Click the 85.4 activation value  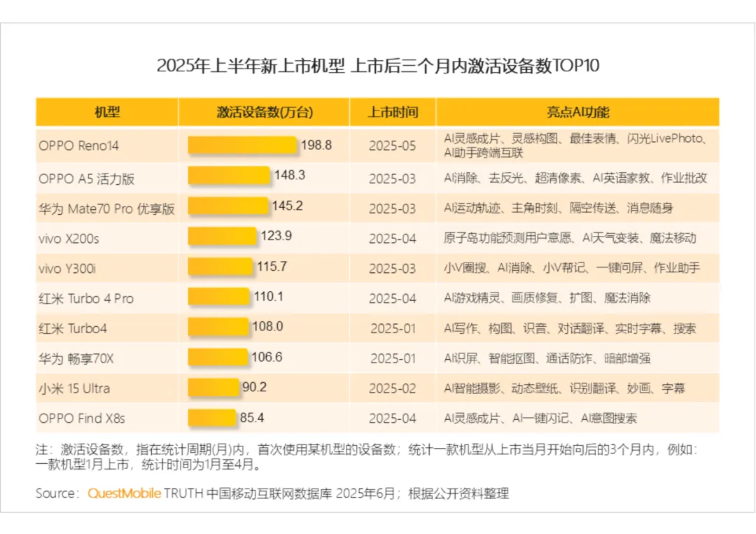click(x=252, y=417)
